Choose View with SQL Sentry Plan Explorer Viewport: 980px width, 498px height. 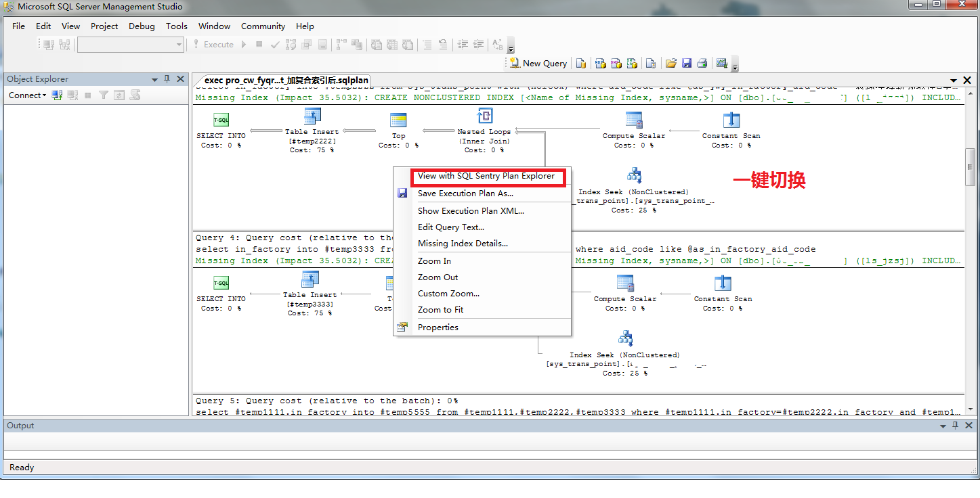(x=487, y=177)
